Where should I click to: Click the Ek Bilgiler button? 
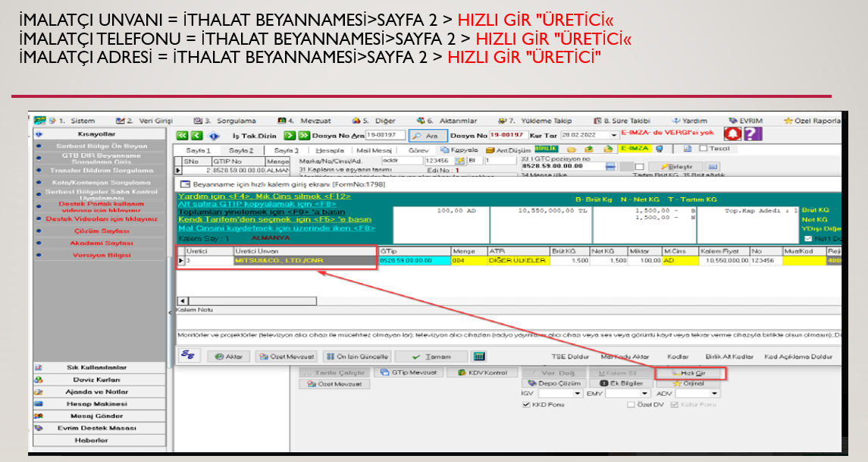point(622,383)
